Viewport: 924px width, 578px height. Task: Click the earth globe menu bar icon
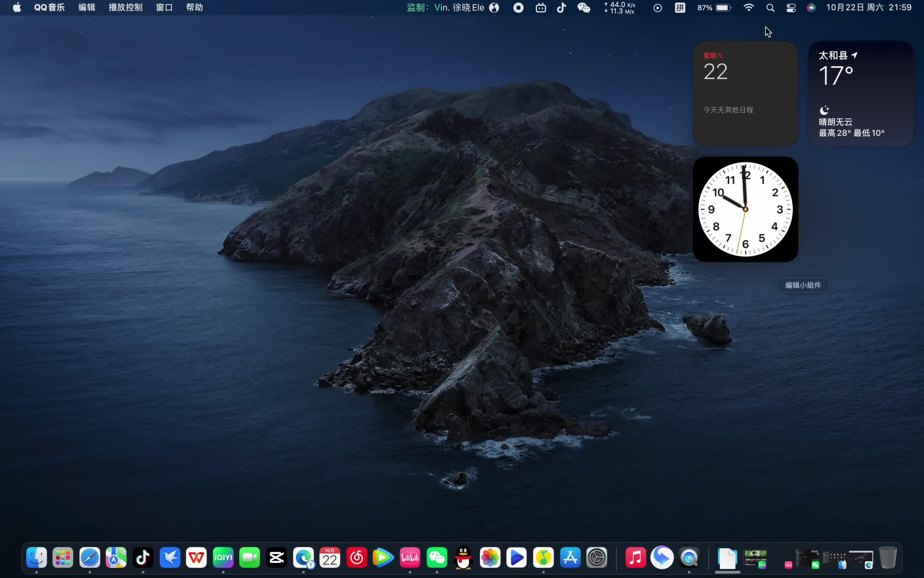click(x=494, y=8)
